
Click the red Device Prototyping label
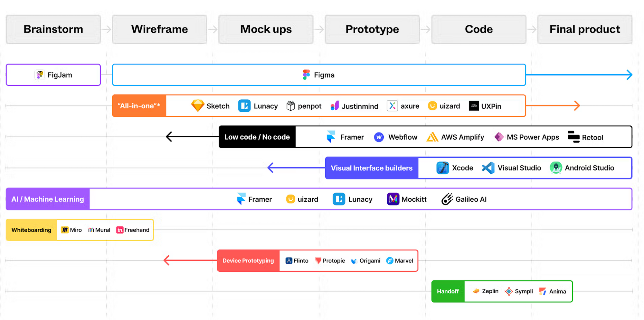(248, 261)
